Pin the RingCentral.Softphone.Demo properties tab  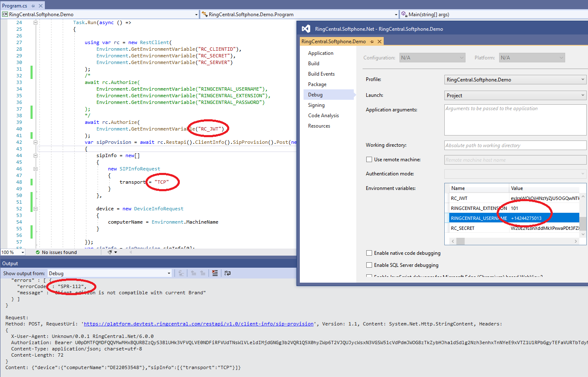(x=372, y=42)
